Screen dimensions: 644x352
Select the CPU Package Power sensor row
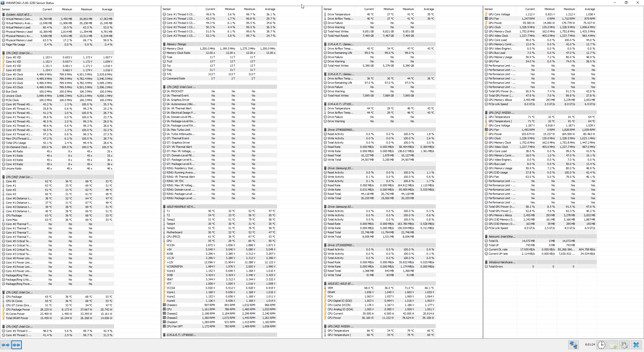click(18, 310)
